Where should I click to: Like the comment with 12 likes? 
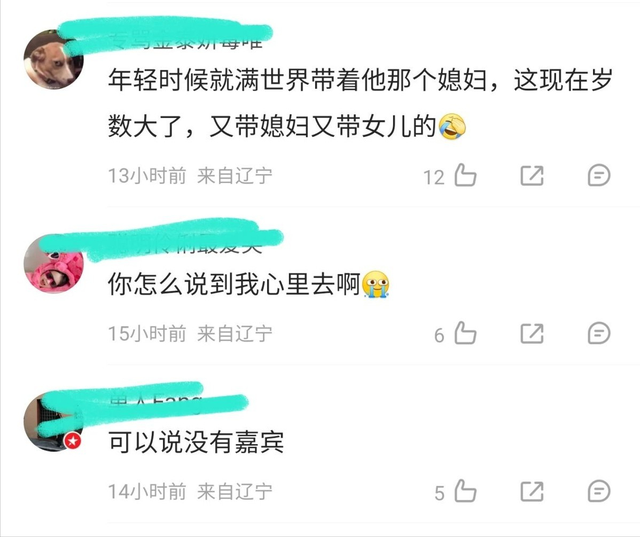(465, 175)
